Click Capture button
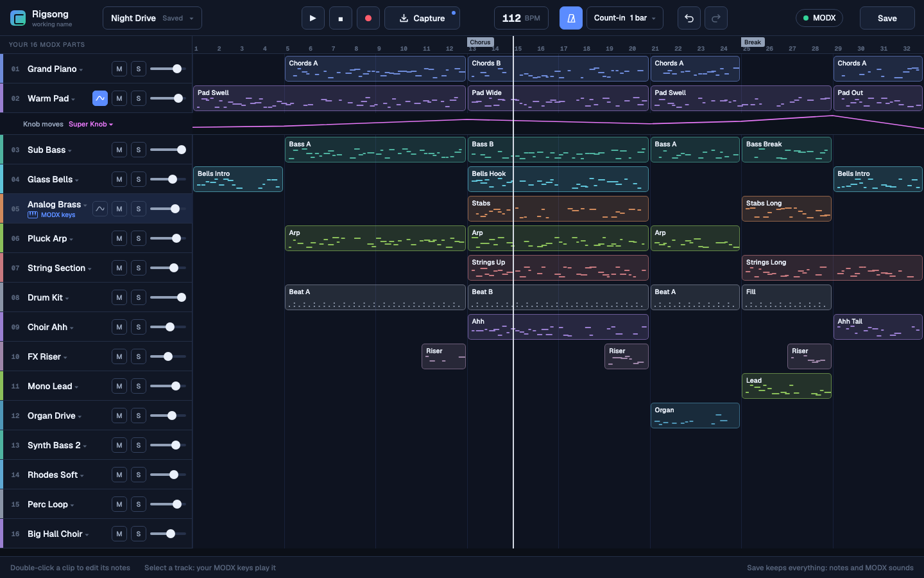The image size is (924, 578). tap(422, 18)
